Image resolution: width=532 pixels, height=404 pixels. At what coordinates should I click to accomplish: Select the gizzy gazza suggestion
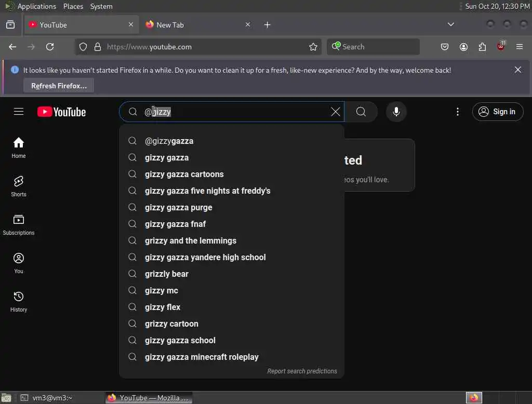click(x=232, y=158)
